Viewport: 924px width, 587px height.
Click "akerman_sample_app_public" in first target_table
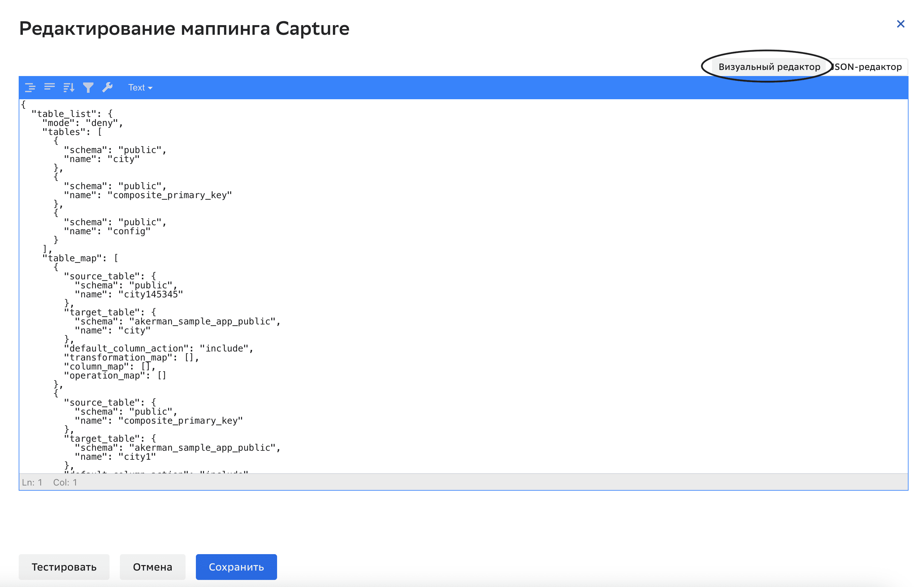pos(203,322)
